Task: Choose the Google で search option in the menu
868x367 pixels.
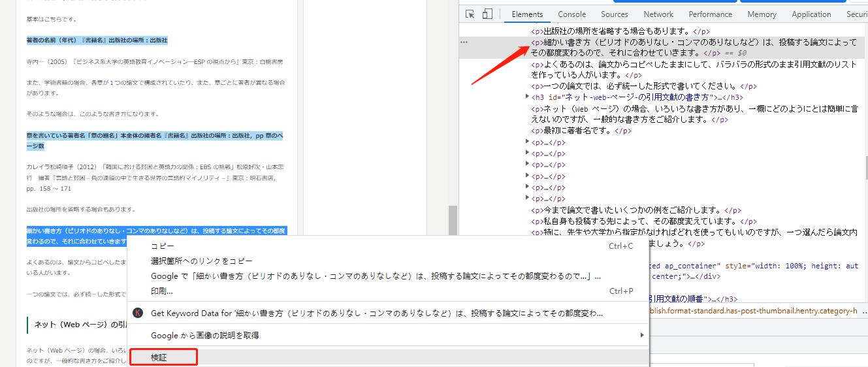Action: coord(388,276)
